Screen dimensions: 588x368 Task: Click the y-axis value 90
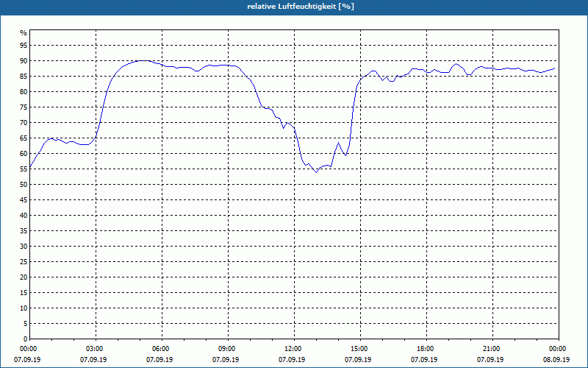click(24, 61)
